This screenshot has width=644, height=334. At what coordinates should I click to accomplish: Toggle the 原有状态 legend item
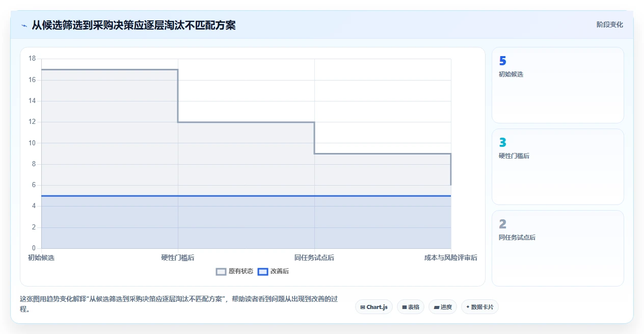(x=234, y=271)
